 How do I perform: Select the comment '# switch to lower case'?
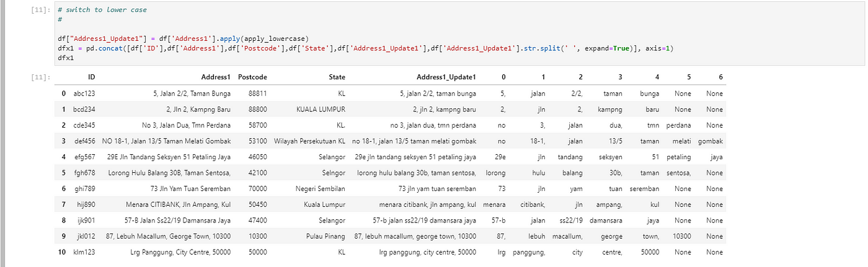click(102, 11)
